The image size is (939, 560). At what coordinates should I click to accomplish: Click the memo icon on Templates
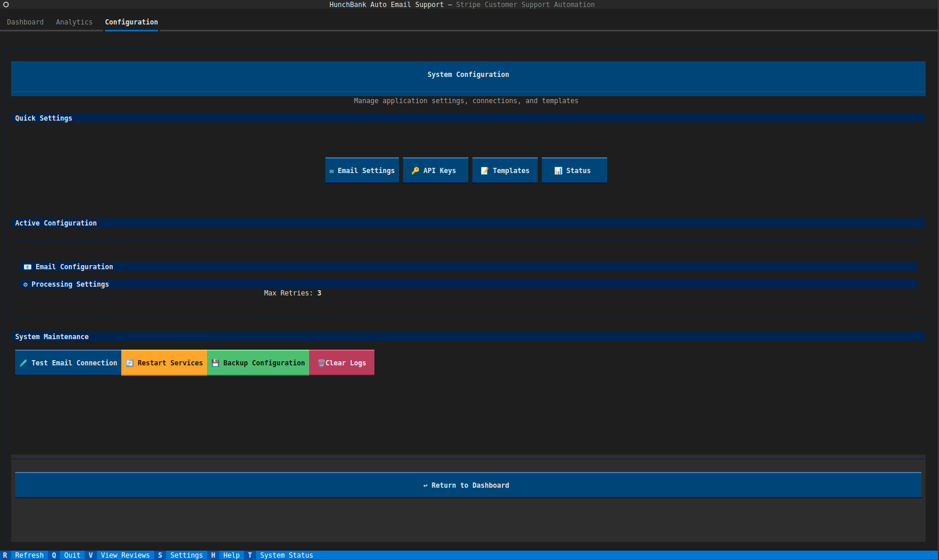pos(484,170)
